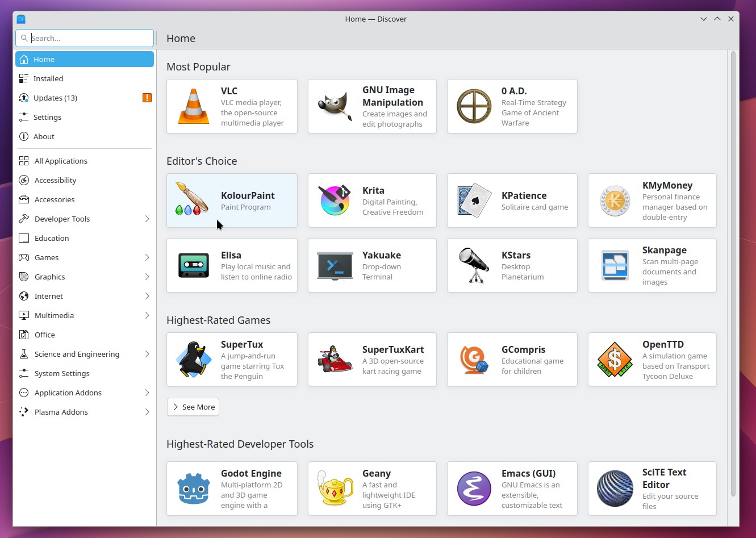Click the SciTE Text Editor sphere icon
The height and width of the screenshot is (538, 756).
point(615,489)
